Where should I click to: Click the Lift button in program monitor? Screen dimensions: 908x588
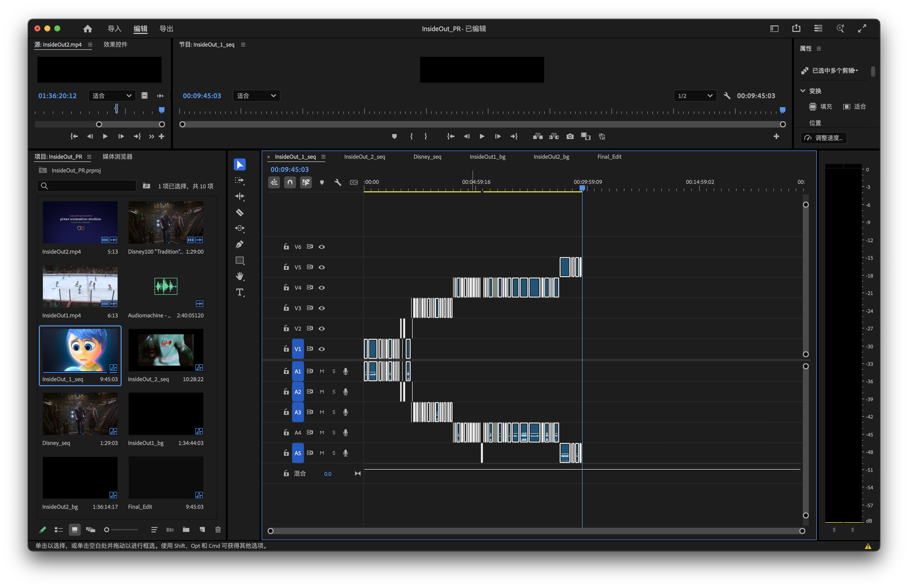coord(537,137)
